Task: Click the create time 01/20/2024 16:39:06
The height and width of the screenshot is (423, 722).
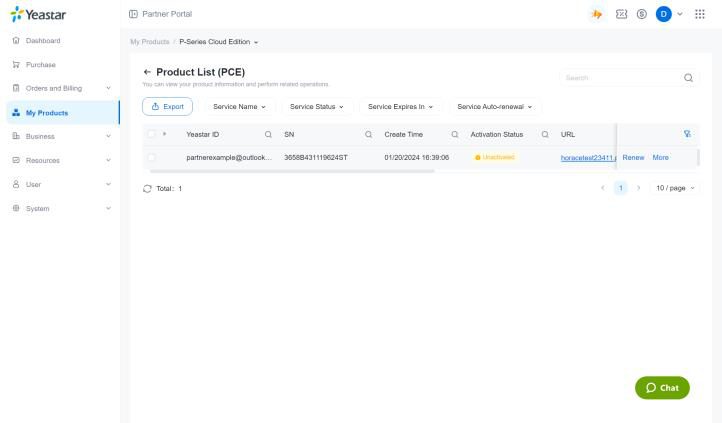Action: 416,157
